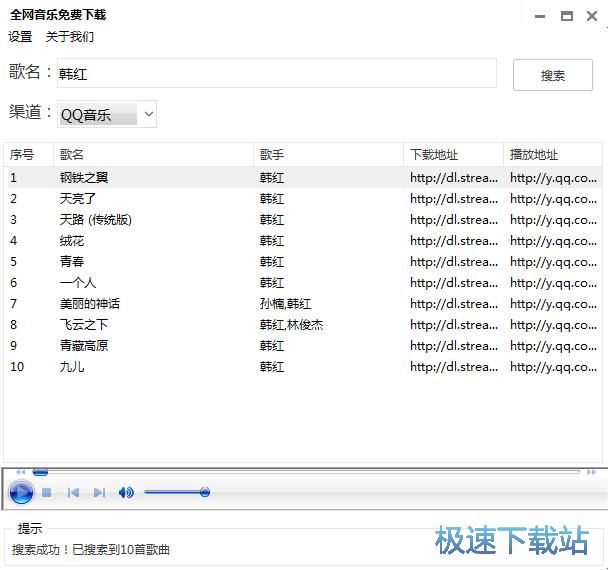Click the download URL for 青藏高原
Image resolution: width=609 pixels, height=570 pixels.
[453, 346]
